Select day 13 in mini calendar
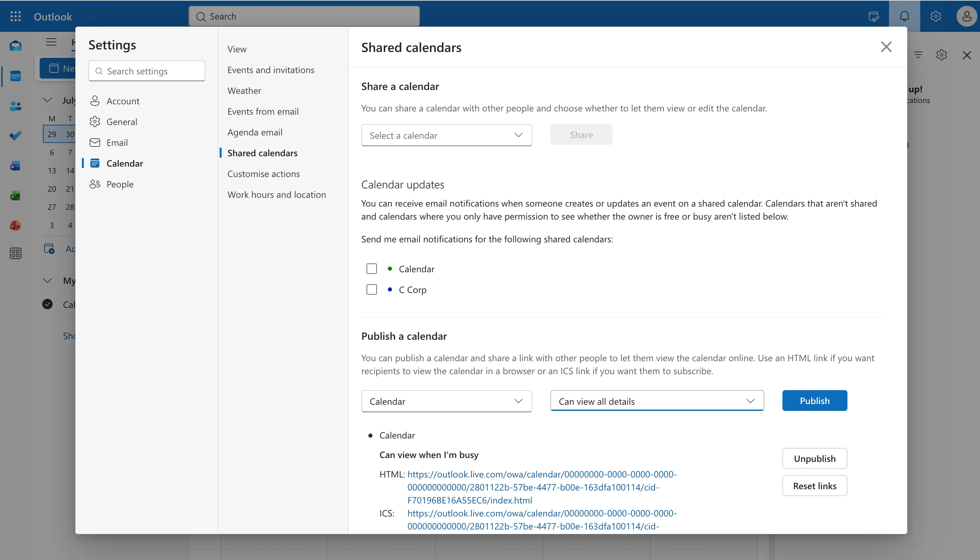The width and height of the screenshot is (980, 560). [x=52, y=171]
